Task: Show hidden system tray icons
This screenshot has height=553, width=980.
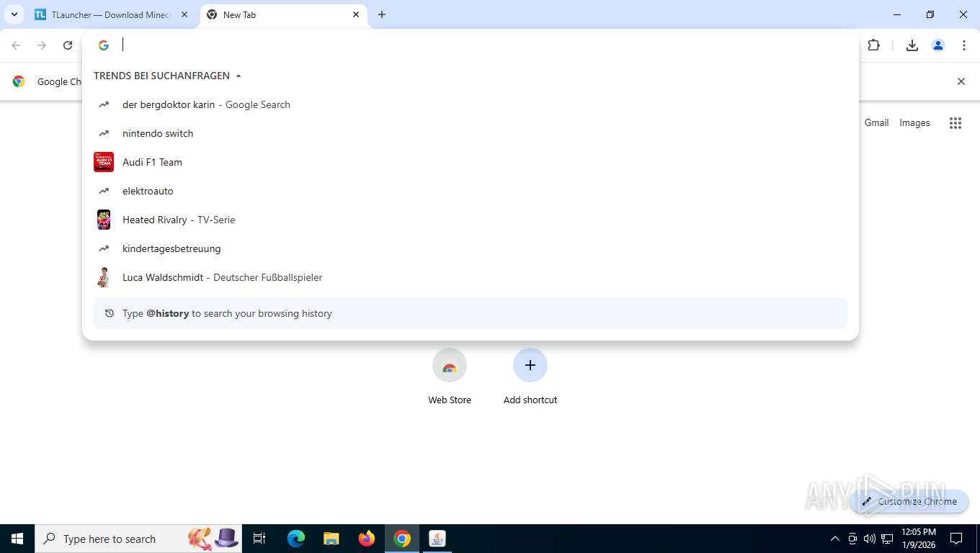Action: pyautogui.click(x=835, y=539)
